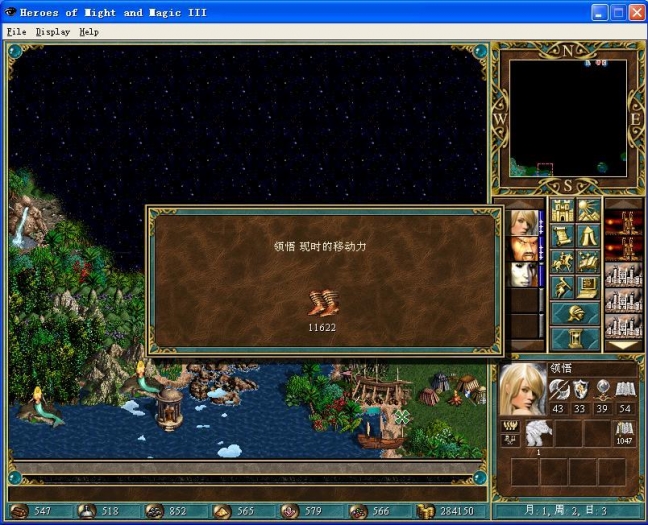Viewport: 648px width, 525px height.
Task: Select the bottom snowy Tower town
Action: point(624,326)
